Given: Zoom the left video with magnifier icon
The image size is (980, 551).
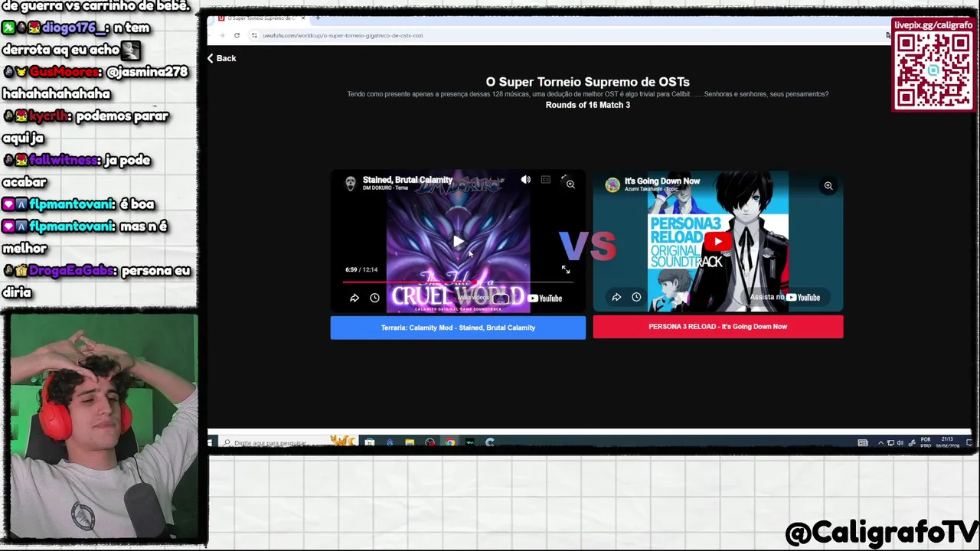Looking at the screenshot, I should [x=570, y=184].
